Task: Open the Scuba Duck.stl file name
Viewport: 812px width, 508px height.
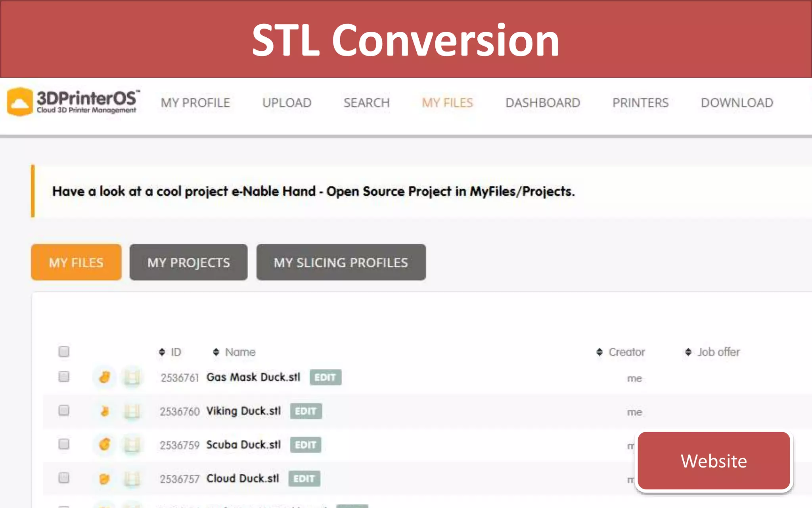Action: (243, 444)
